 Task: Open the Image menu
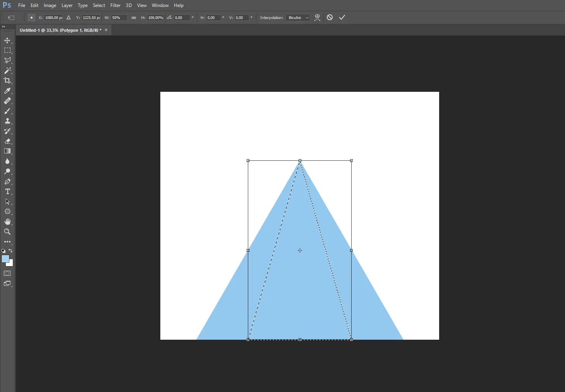50,5
